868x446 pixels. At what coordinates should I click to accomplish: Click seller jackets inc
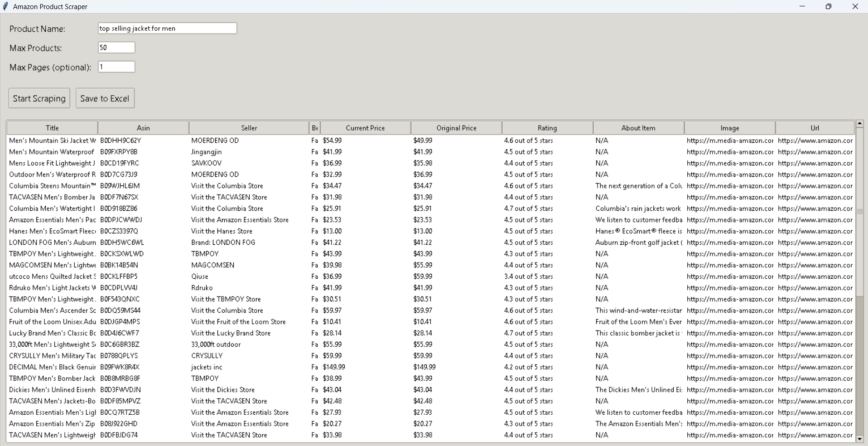(x=207, y=367)
